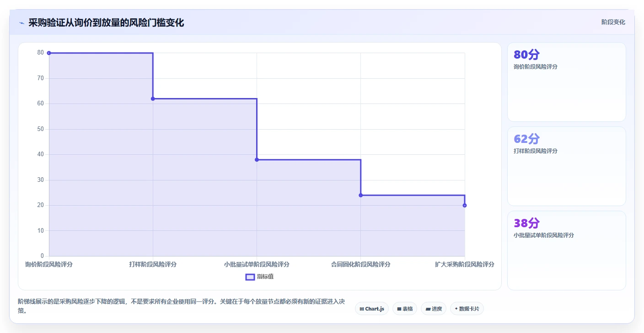Image resolution: width=644 pixels, height=333 pixels.
Task: Select the 进度 tag
Action: [x=434, y=309]
